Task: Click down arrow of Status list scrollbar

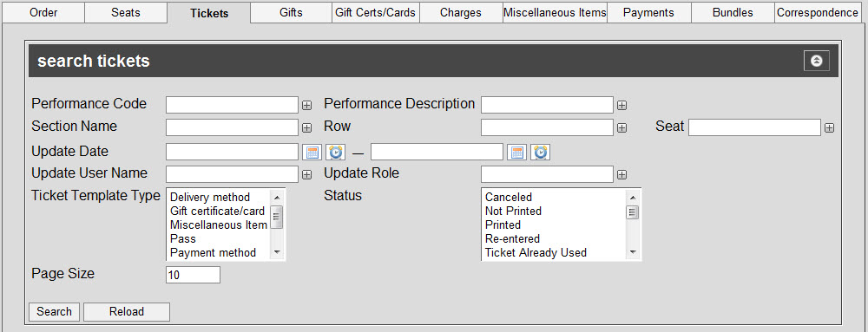Action: click(633, 252)
